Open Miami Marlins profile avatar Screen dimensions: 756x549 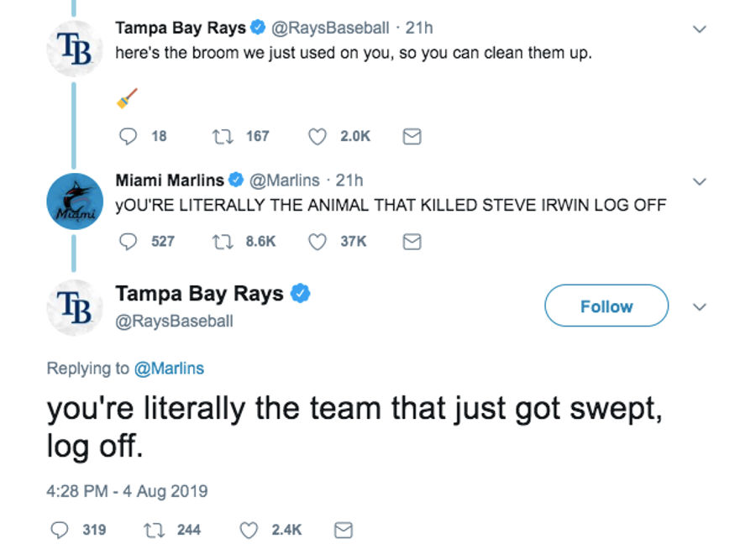pyautogui.click(x=75, y=201)
